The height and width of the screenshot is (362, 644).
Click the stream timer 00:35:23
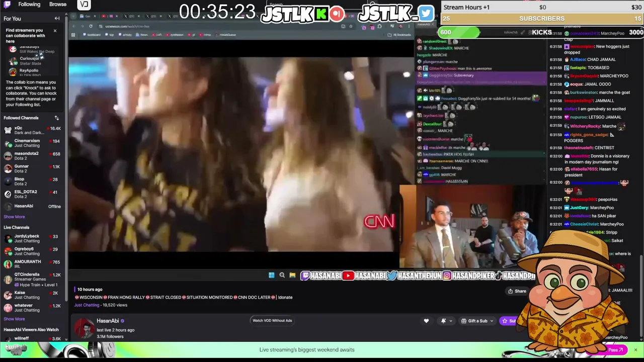point(217,12)
